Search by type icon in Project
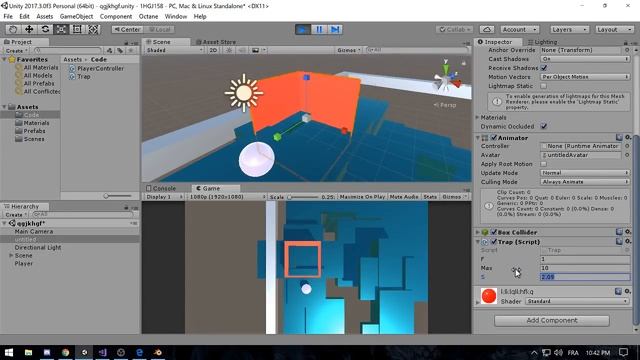The image size is (640, 360). point(109,51)
